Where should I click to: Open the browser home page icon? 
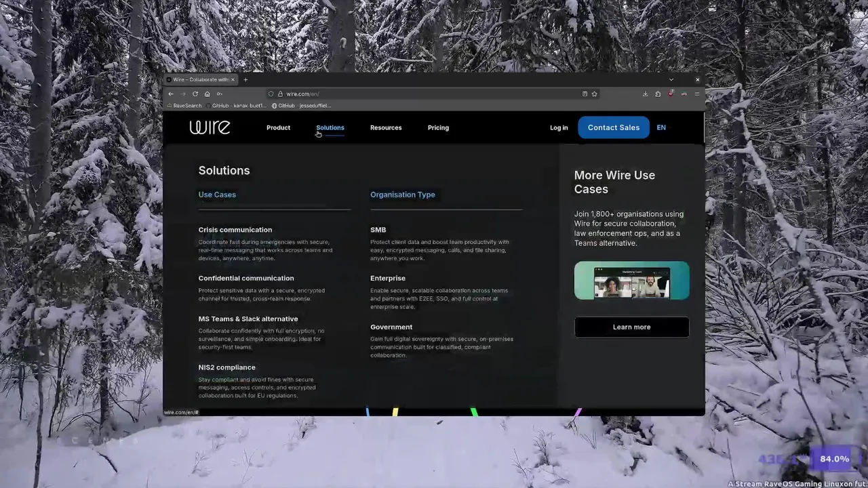207,94
